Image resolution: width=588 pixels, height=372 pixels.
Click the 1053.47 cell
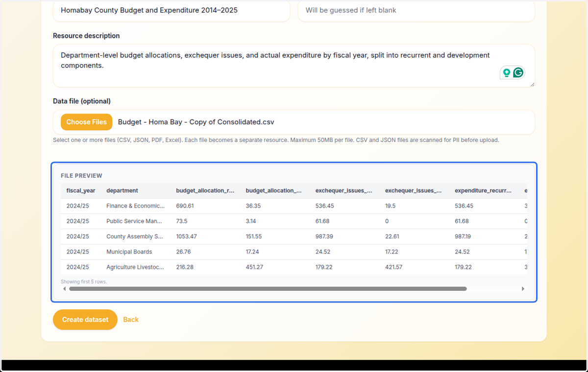pyautogui.click(x=187, y=236)
